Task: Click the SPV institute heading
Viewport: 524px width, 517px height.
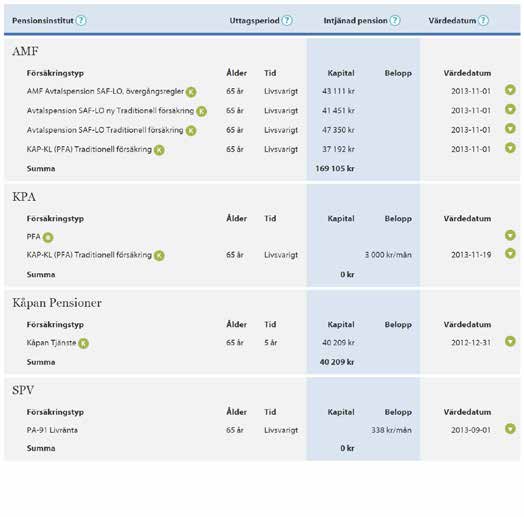Action: click(x=23, y=390)
